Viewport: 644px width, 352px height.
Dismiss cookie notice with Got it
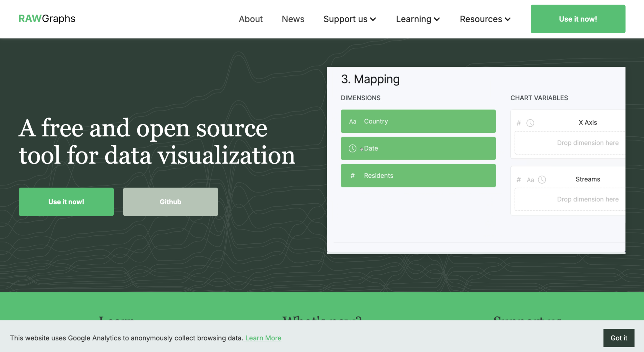(619, 338)
